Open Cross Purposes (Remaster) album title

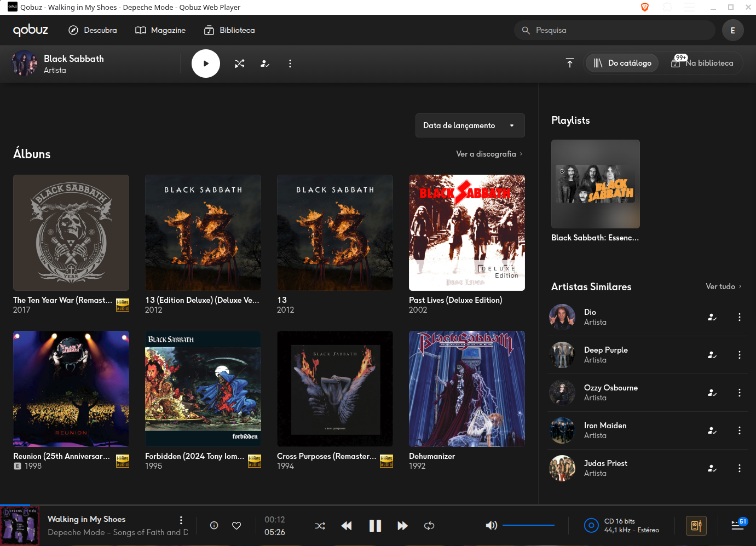pyautogui.click(x=327, y=456)
